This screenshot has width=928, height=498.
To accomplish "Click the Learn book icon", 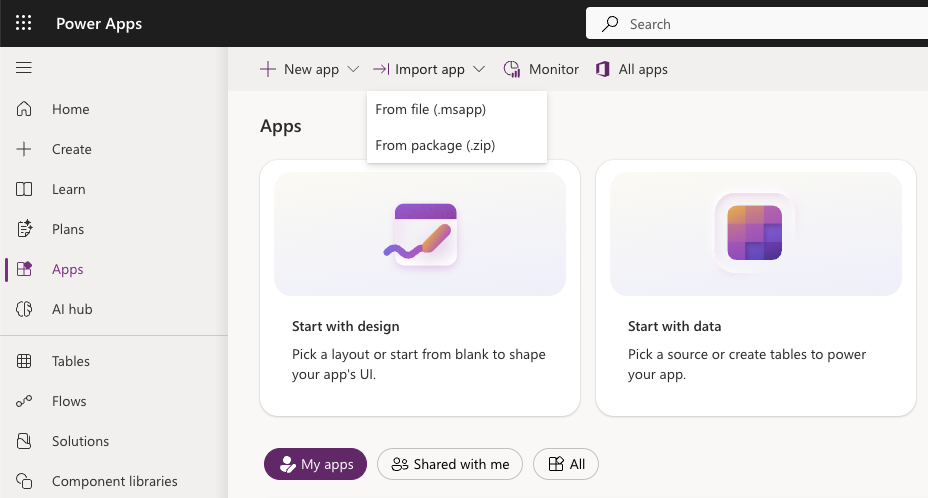I will [x=24, y=189].
